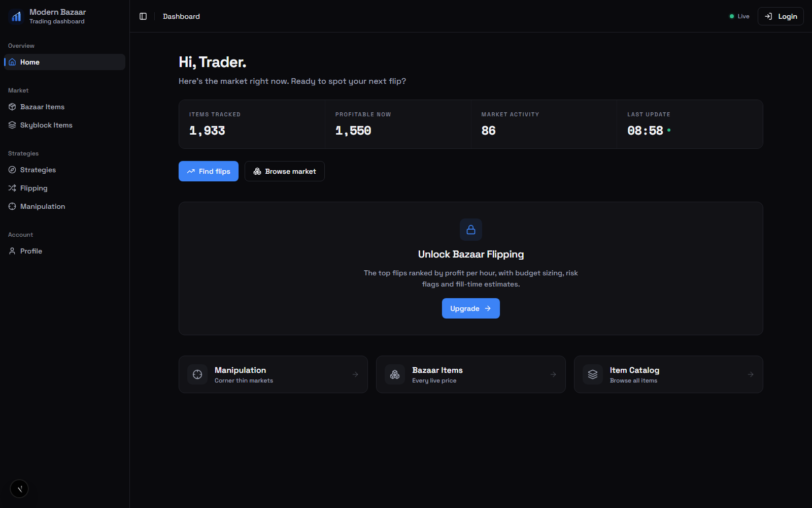Image resolution: width=812 pixels, height=508 pixels.
Task: Click the trending arrow icon in Find flips
Action: (x=191, y=171)
